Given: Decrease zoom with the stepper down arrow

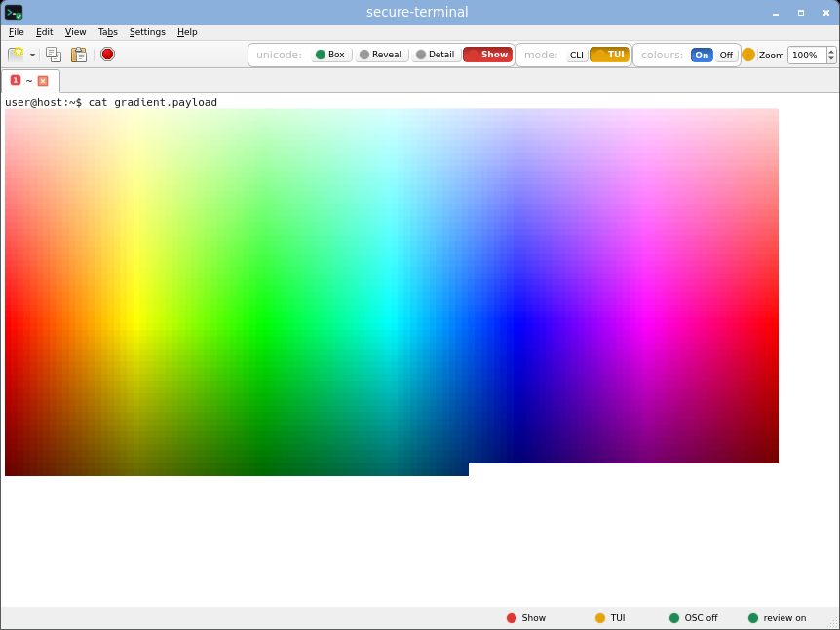Looking at the screenshot, I should [831, 58].
